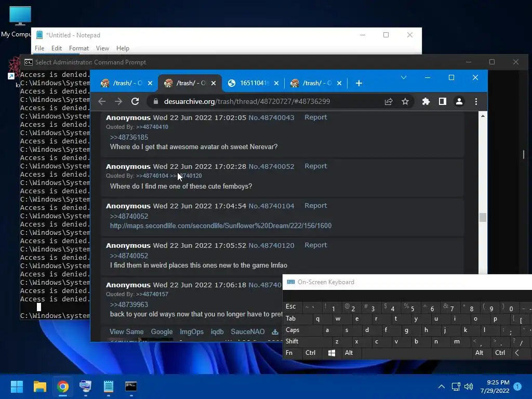This screenshot has height=399, width=532.
Task: Bookmark this page with the star icon
Action: coord(405,101)
